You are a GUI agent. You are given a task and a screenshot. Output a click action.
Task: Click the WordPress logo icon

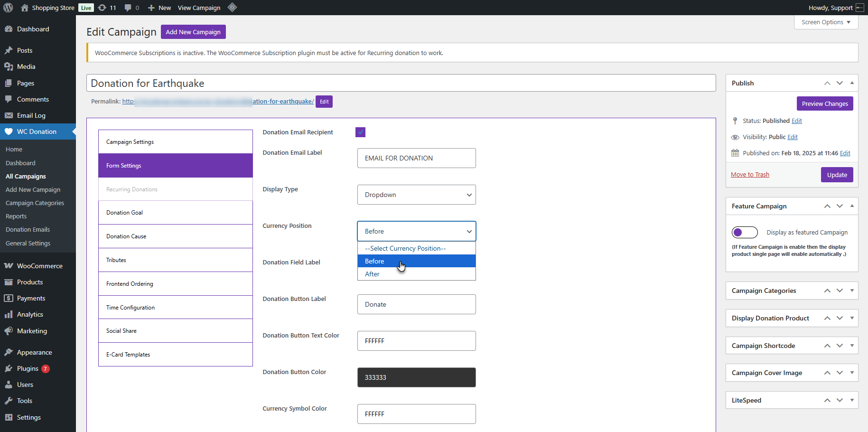8,8
